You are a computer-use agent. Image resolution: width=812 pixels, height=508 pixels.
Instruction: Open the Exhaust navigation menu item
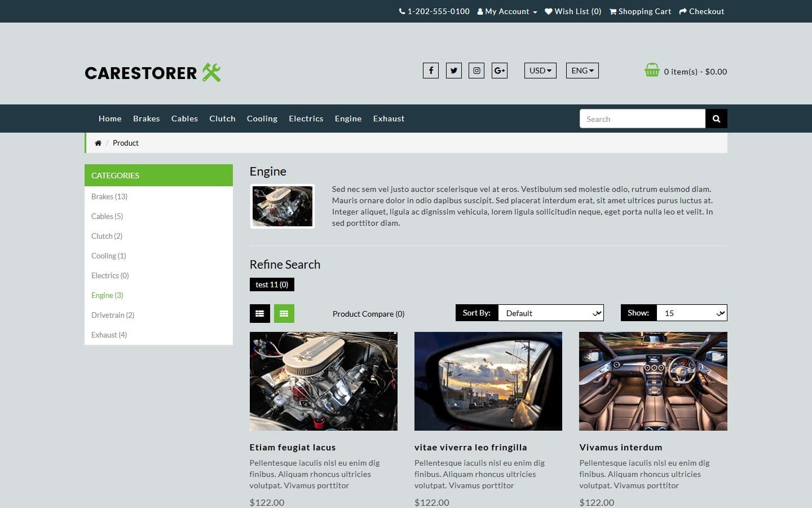pos(389,119)
